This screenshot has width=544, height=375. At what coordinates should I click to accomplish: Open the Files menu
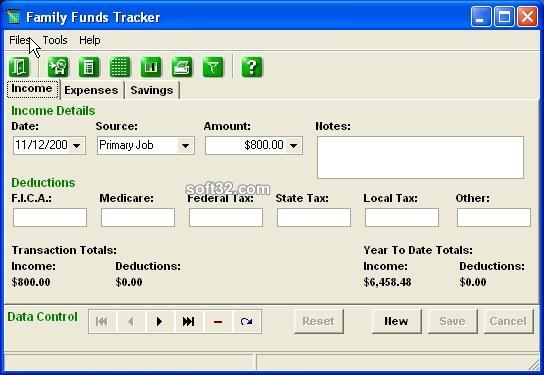(19, 40)
